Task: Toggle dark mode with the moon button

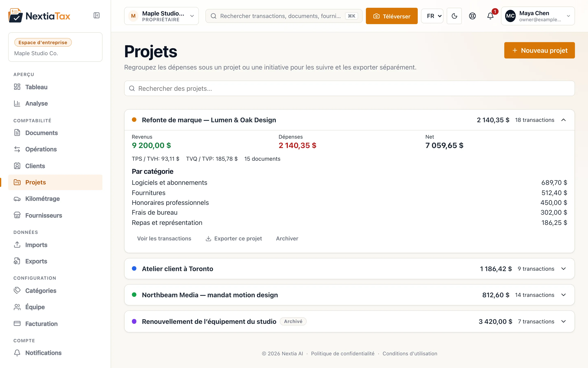Action: [x=454, y=16]
